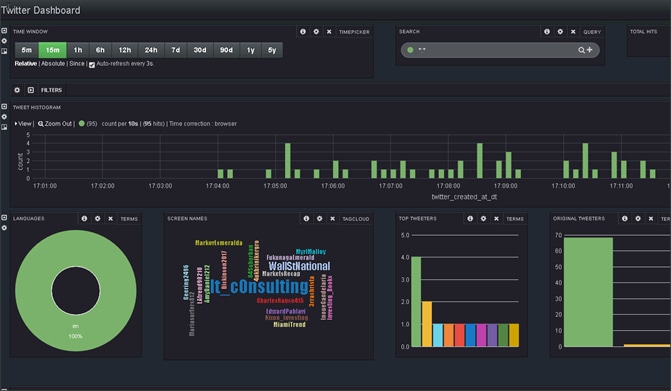This screenshot has width=671, height=391.
Task: Open Languages panel info icon
Action: 84,219
